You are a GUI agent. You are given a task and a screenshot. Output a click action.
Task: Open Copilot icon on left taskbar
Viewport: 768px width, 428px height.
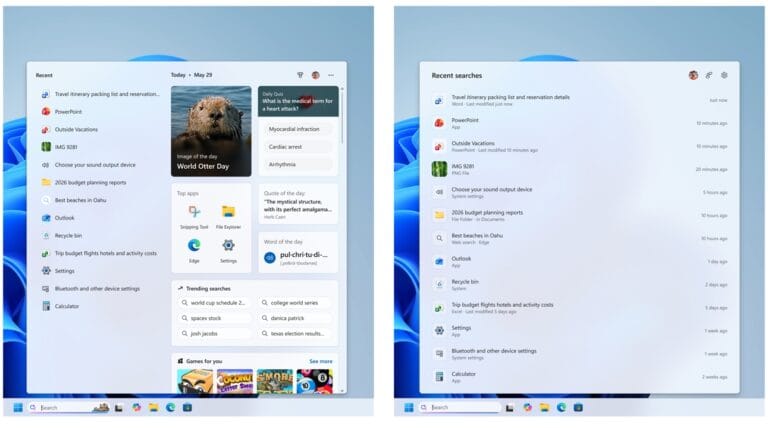tap(136, 407)
